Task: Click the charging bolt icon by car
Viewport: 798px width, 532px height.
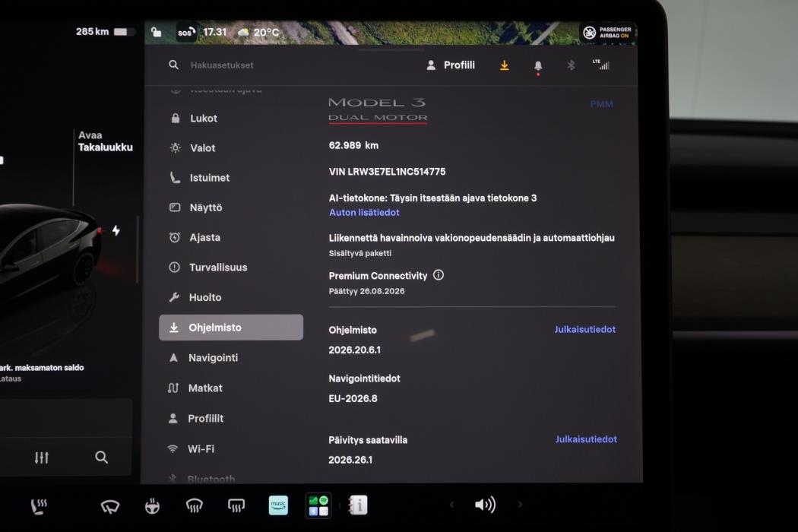Action: tap(116, 230)
